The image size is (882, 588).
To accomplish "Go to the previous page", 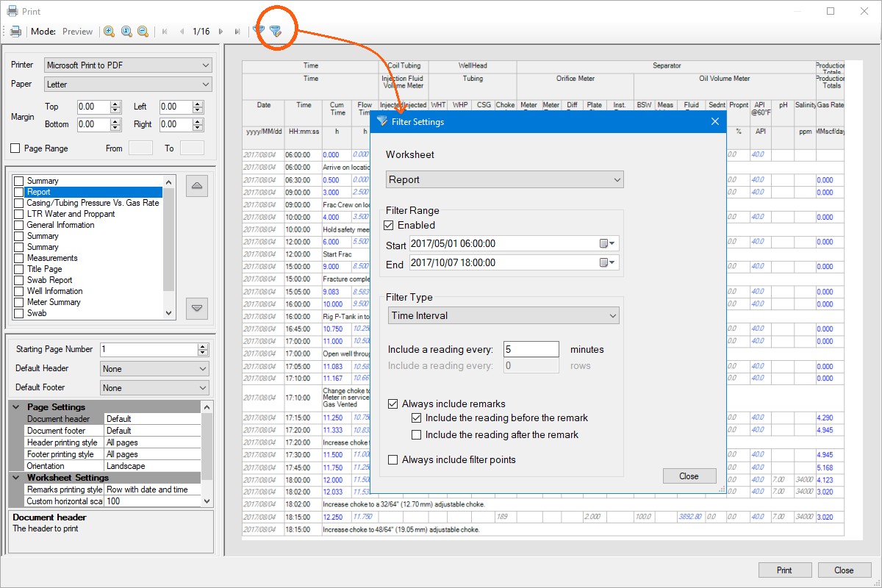I will pyautogui.click(x=182, y=32).
